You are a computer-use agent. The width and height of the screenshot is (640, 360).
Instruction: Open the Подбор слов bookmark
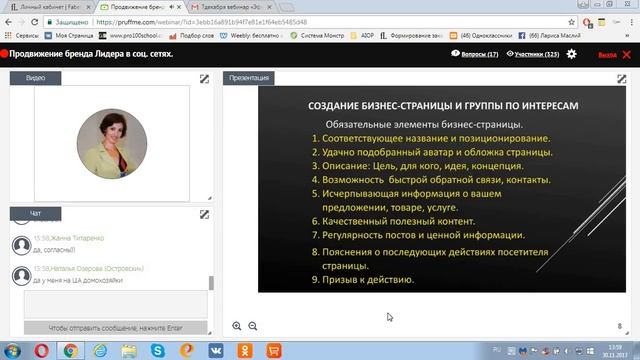coord(191,36)
